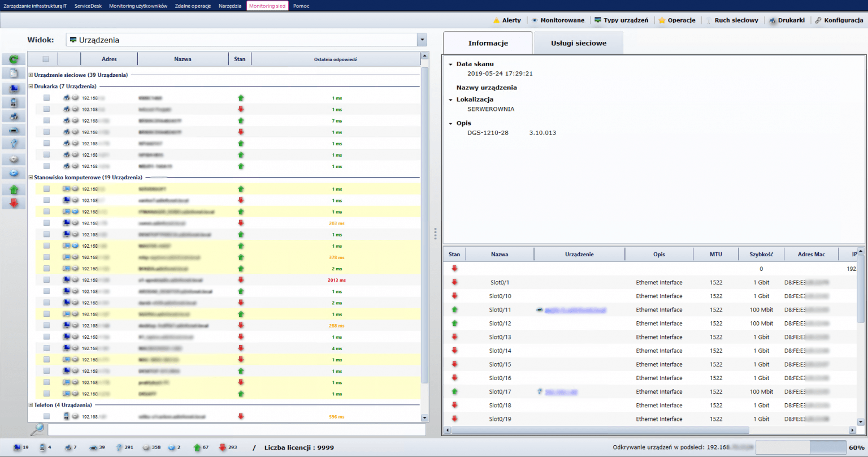
Task: Select the workstation filter icon in left toolbar
Action: click(13, 88)
